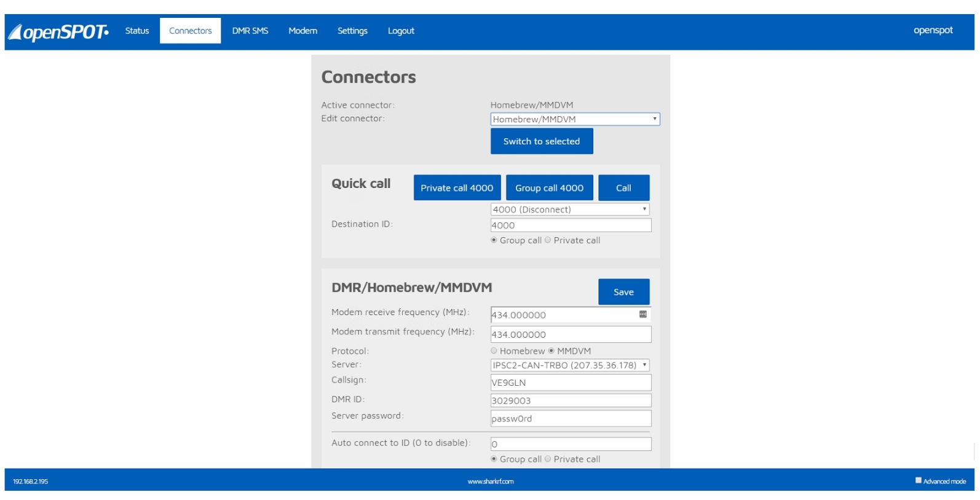Click the Group call 4000 button
This screenshot has width=980, height=500.
550,188
